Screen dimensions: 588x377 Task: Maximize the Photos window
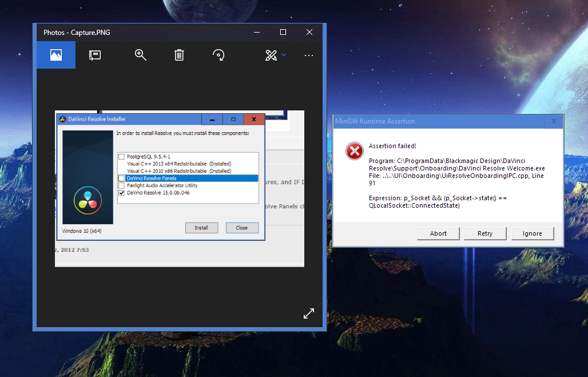point(283,32)
